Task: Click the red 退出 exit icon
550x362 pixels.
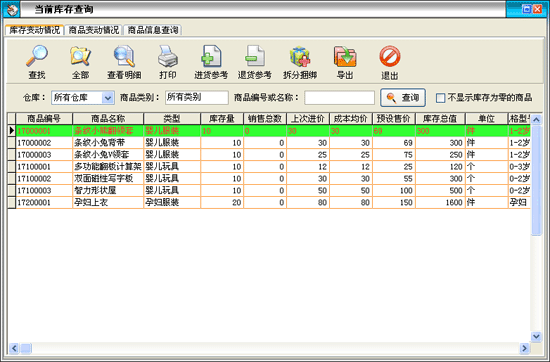Action: (x=389, y=56)
